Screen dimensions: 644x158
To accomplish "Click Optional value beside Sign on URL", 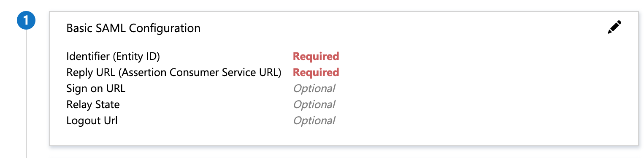I will (314, 89).
